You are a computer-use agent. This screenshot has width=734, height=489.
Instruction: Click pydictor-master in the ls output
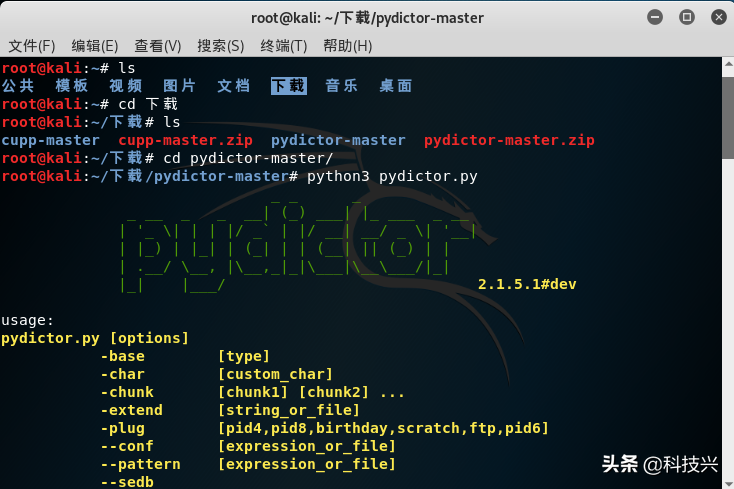338,140
